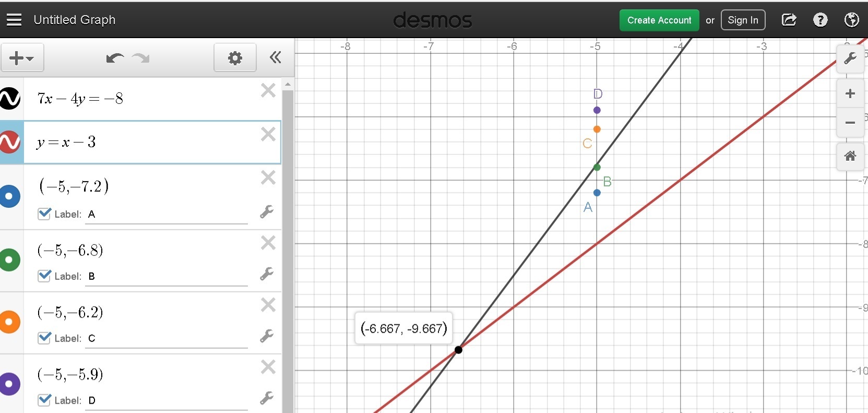Screen dimensions: 868x413
Task: Edit the label field containing C
Action: click(x=167, y=338)
